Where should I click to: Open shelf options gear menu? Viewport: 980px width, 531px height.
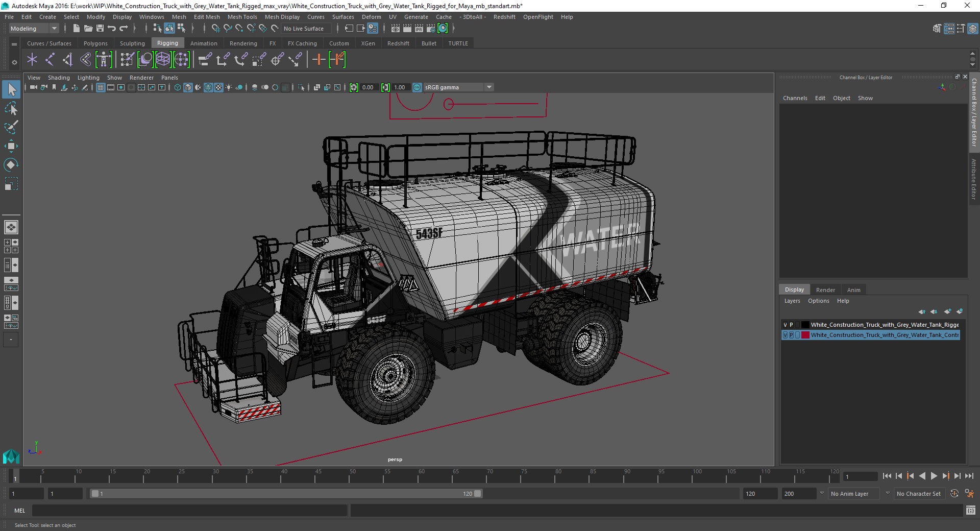pyautogui.click(x=14, y=62)
